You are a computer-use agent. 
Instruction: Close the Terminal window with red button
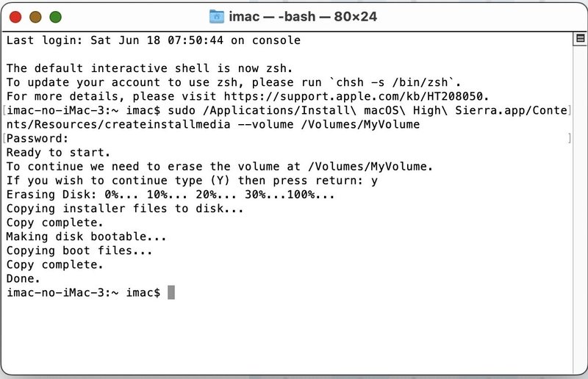(15, 16)
